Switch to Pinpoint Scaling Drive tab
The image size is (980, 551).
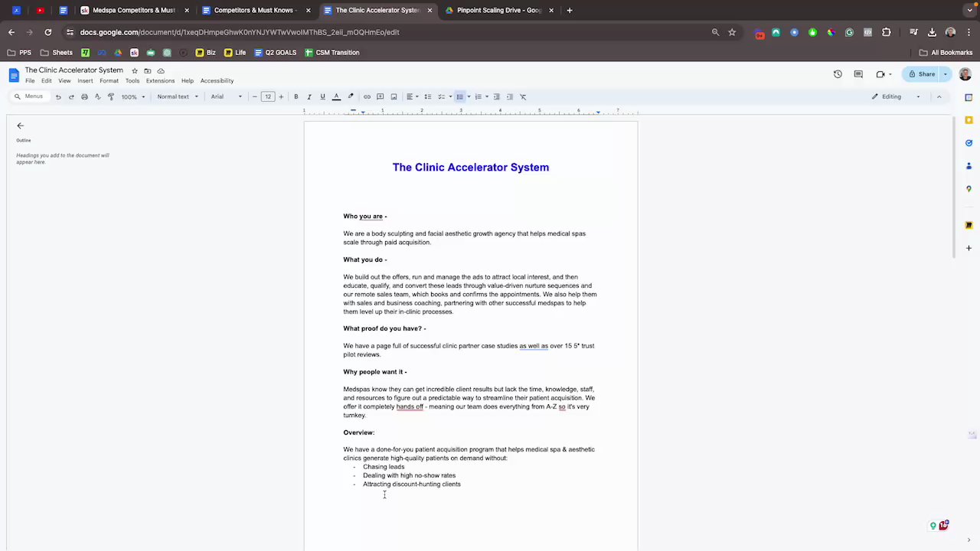pos(499,10)
